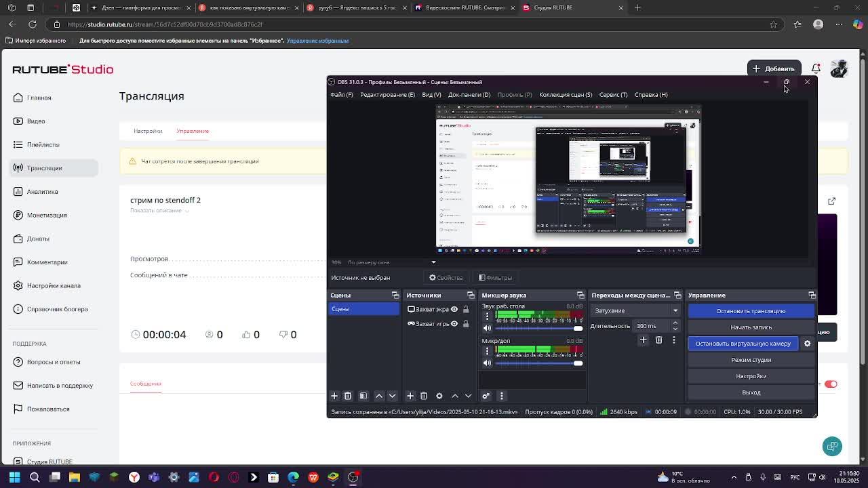Open advanced audio properties in mixer
The image size is (868, 488).
(486, 396)
